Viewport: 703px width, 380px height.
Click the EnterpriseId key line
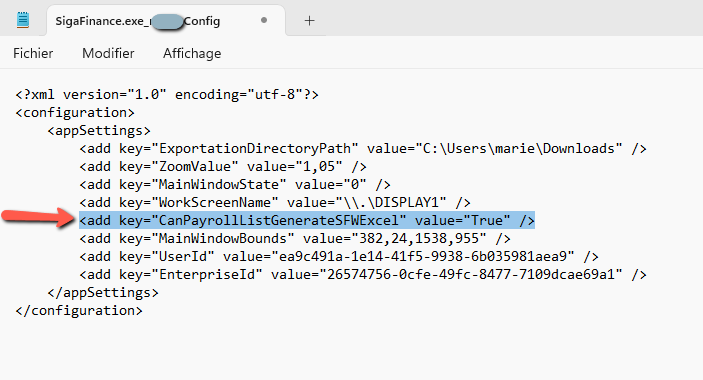pos(363,274)
